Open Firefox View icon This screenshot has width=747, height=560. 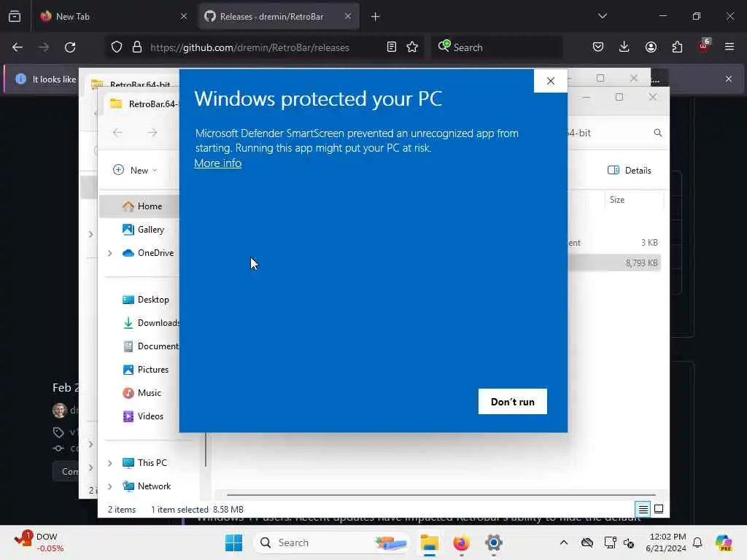click(15, 16)
